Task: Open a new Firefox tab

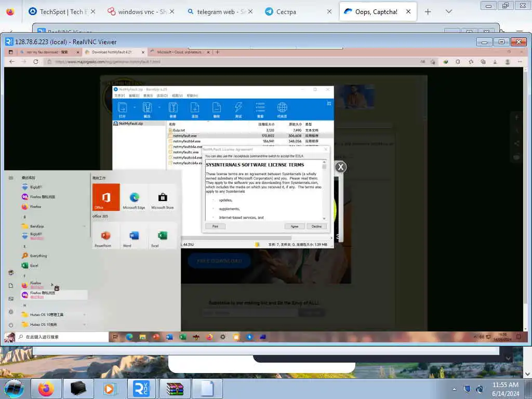Action: pos(428,12)
